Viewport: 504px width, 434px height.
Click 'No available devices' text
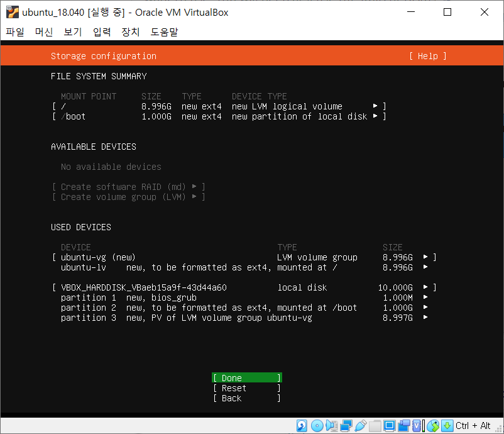tap(111, 167)
